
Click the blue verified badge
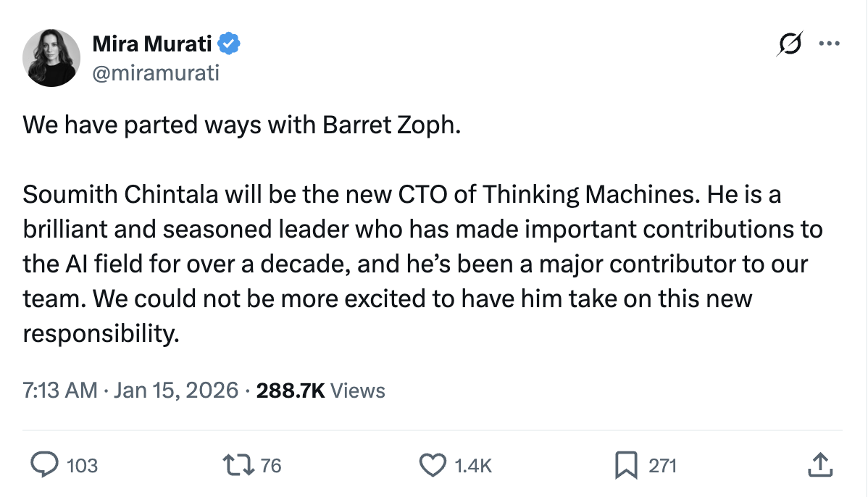pos(230,44)
